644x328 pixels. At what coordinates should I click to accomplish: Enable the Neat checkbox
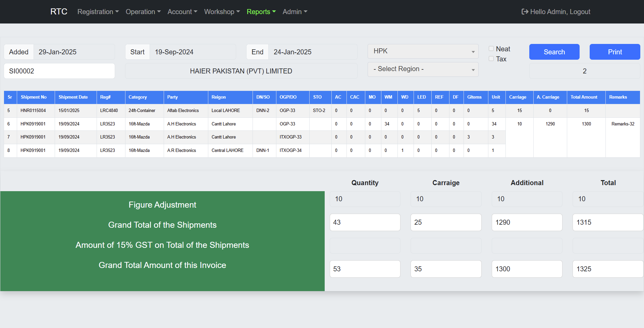[x=491, y=49]
